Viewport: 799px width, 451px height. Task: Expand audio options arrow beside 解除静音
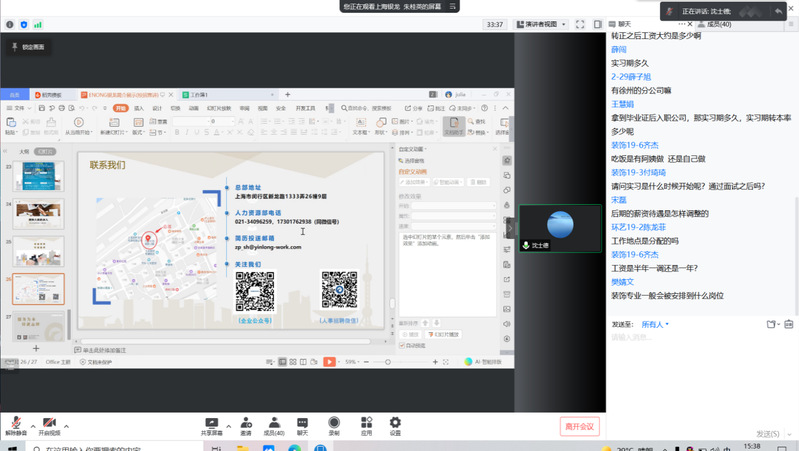[33, 426]
